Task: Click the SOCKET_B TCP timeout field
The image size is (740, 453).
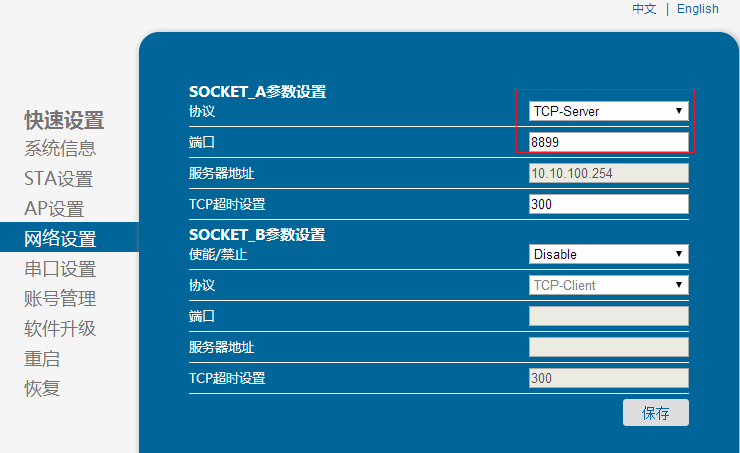Action: 608,378
